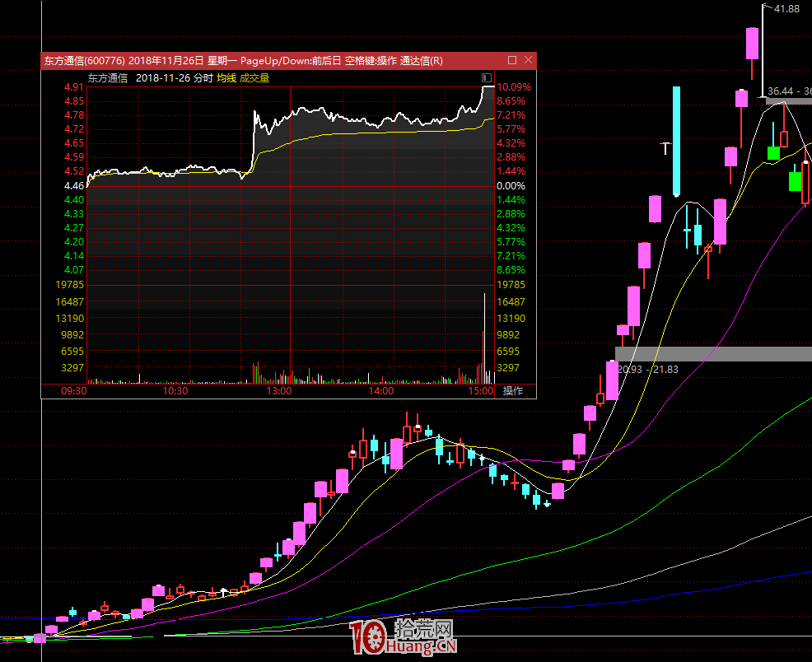Select the yellow 均线 legend label
The width and height of the screenshot is (812, 662).
tap(226, 78)
